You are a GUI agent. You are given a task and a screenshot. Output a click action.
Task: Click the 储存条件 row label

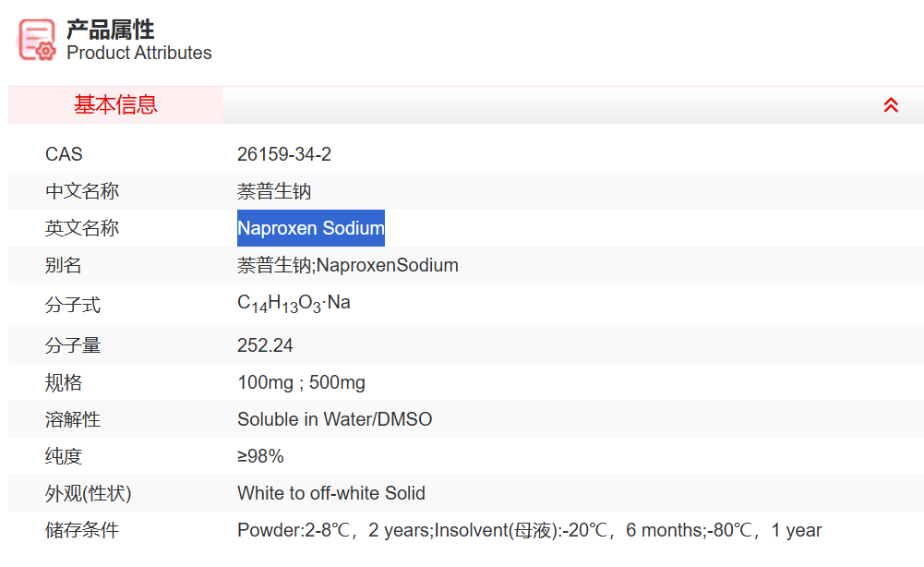pos(82,530)
